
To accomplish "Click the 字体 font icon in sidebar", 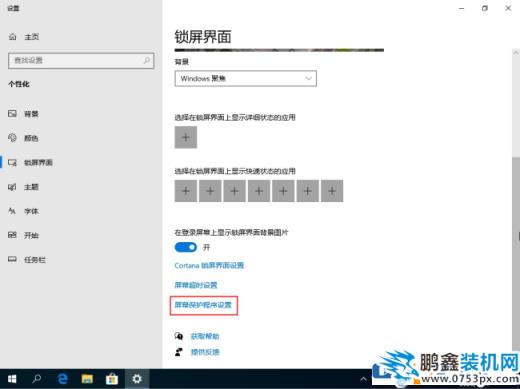I will click(x=12, y=211).
